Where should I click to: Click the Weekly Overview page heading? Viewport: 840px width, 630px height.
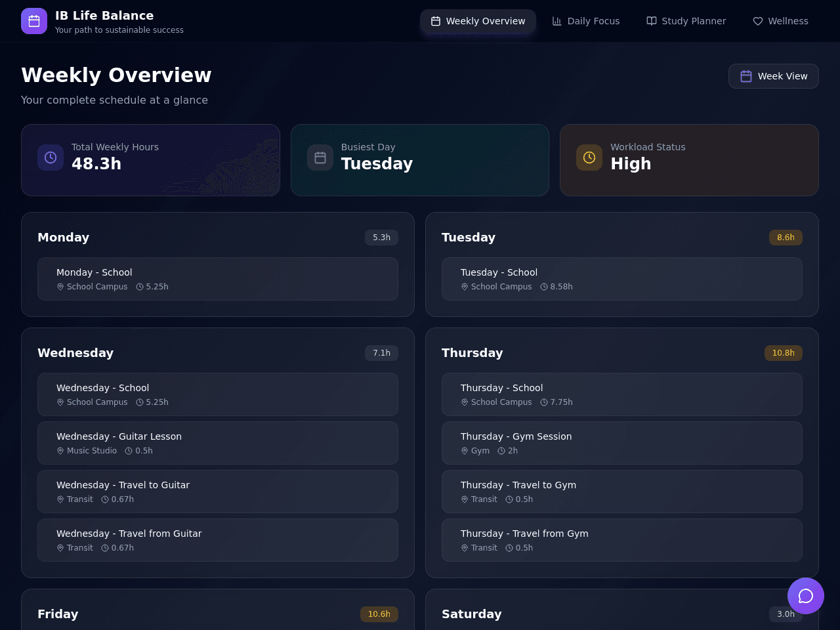[116, 75]
